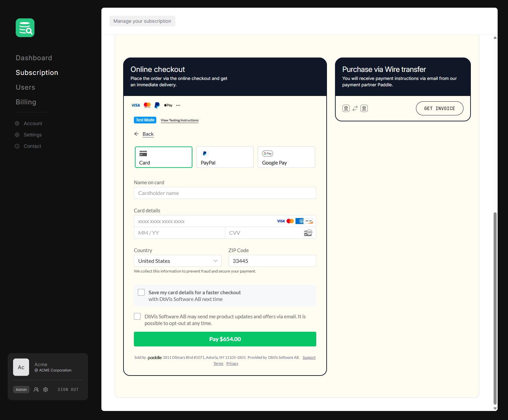The image size is (508, 420).
Task: Click the Apple Pay logo
Action: [168, 105]
